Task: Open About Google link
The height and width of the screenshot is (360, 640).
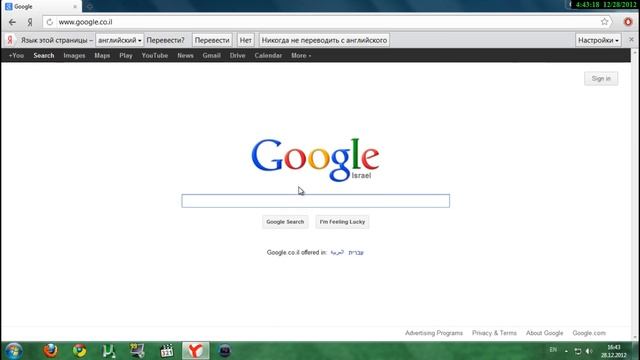Action: (x=544, y=333)
